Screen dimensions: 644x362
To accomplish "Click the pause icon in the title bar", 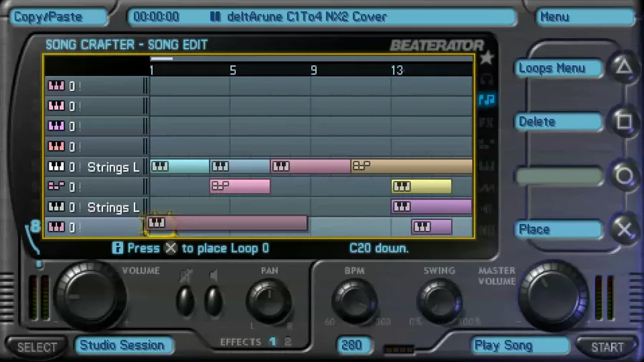I will (x=215, y=17).
